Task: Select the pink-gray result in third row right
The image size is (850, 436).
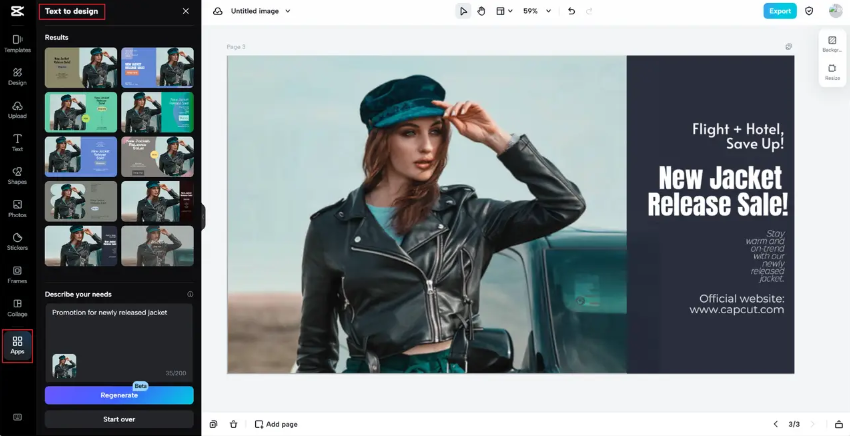Action: [x=157, y=157]
